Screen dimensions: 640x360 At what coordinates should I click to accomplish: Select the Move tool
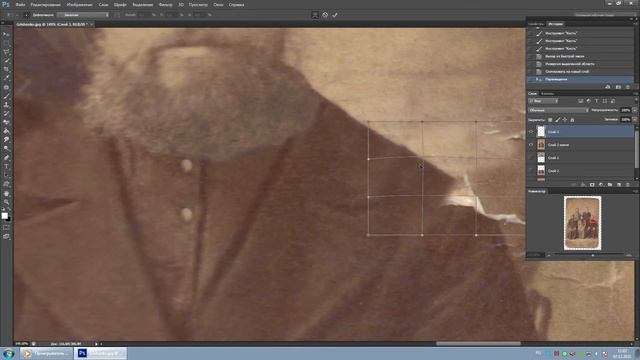point(6,34)
